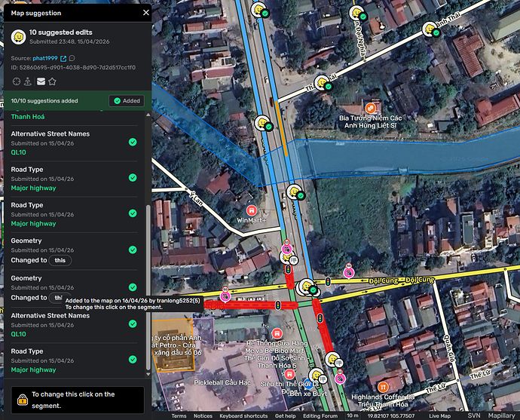Open the phat1999 source user link
The width and height of the screenshot is (520, 420).
(45, 58)
